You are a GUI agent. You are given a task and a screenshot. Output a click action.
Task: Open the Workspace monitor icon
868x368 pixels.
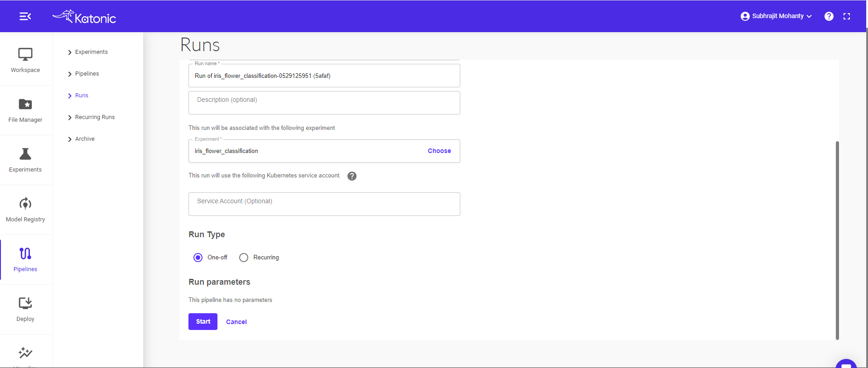pyautogui.click(x=25, y=54)
